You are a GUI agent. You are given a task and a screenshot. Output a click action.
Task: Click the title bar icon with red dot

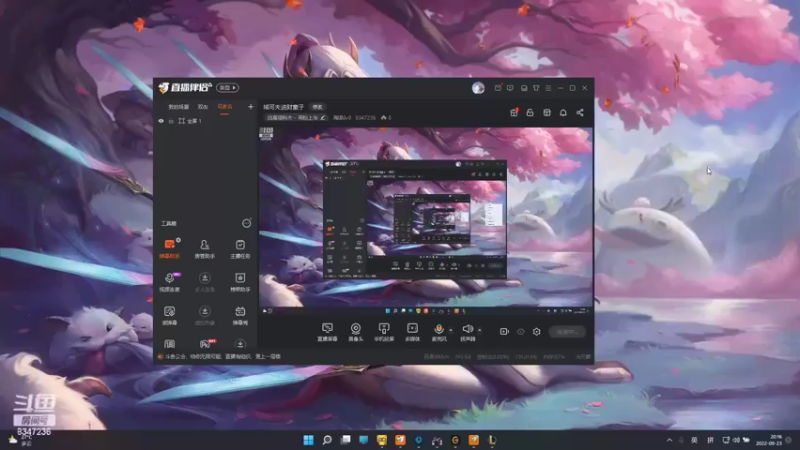click(498, 88)
